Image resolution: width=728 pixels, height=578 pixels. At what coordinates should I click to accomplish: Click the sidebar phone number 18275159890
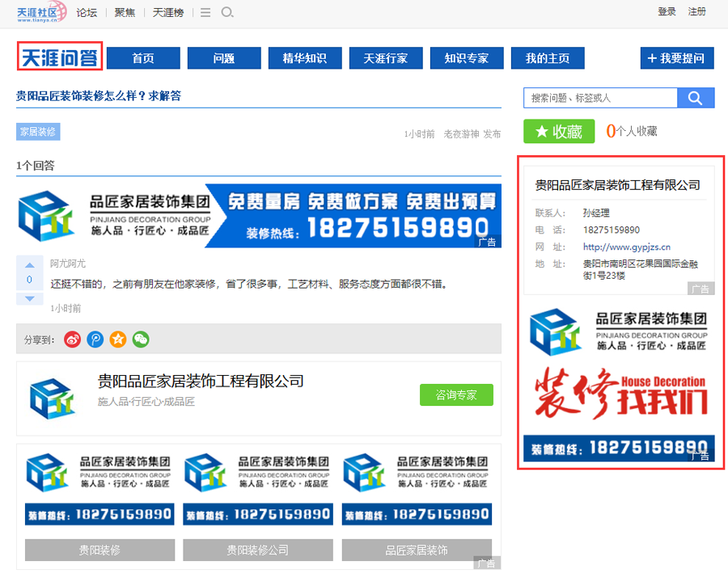pos(612,230)
